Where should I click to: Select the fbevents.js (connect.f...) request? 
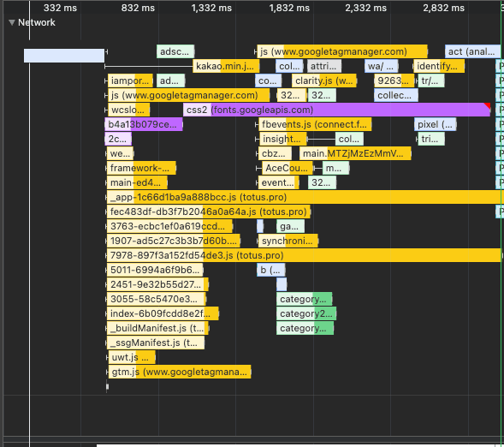coord(315,124)
